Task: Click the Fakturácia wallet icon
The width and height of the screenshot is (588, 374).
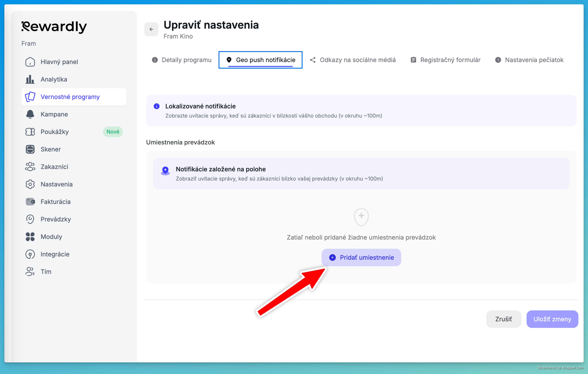Action: click(30, 202)
